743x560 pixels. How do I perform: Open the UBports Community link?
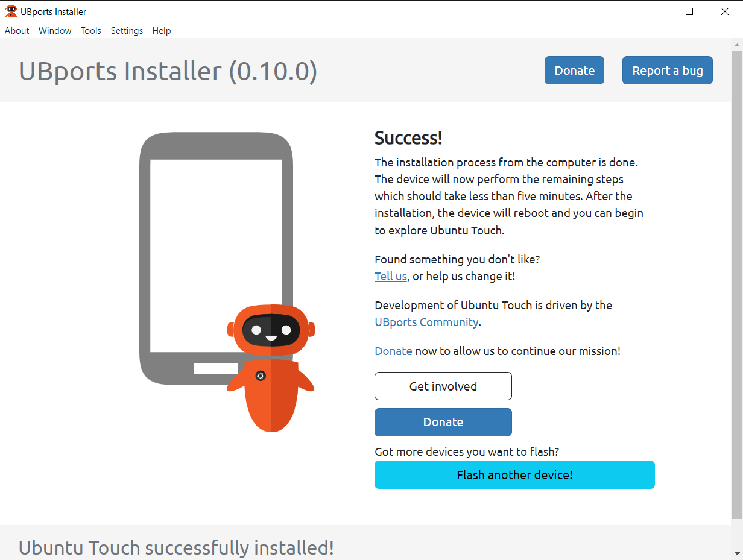click(x=426, y=322)
